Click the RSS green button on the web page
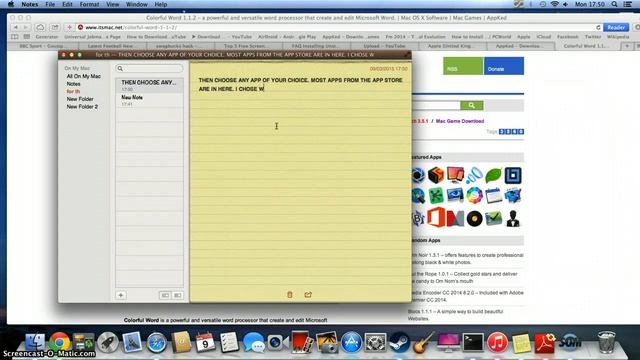 463,66
